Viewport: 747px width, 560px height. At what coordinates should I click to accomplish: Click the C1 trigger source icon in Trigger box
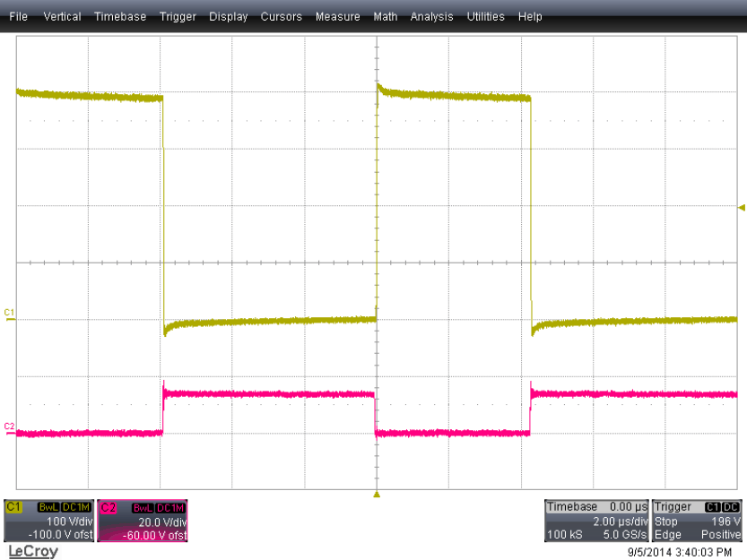(712, 506)
